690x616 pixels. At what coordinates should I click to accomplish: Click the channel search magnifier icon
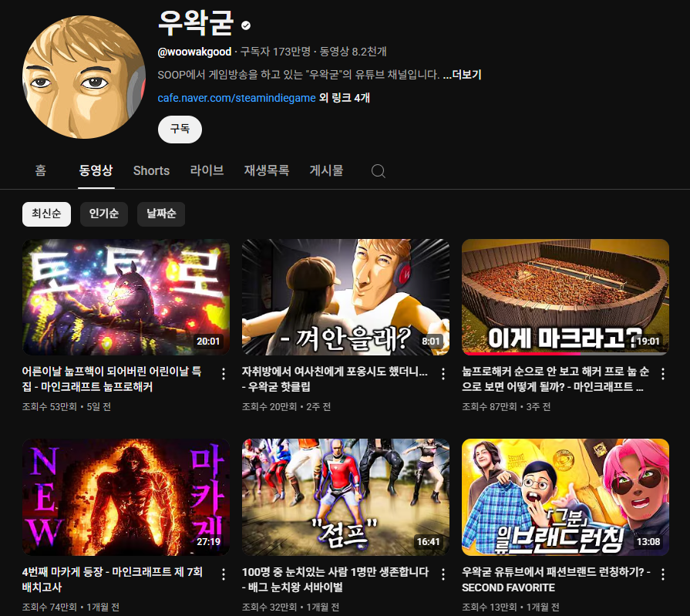(378, 170)
